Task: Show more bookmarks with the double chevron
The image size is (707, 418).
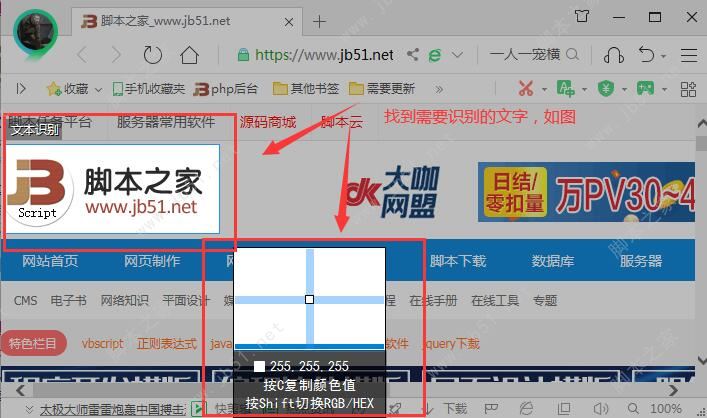Action: point(439,89)
